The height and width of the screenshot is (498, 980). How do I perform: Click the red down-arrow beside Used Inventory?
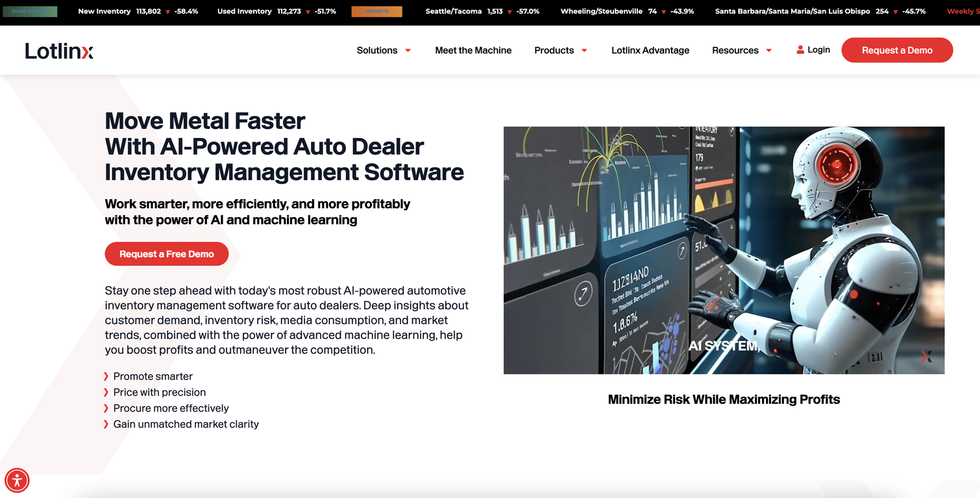306,11
